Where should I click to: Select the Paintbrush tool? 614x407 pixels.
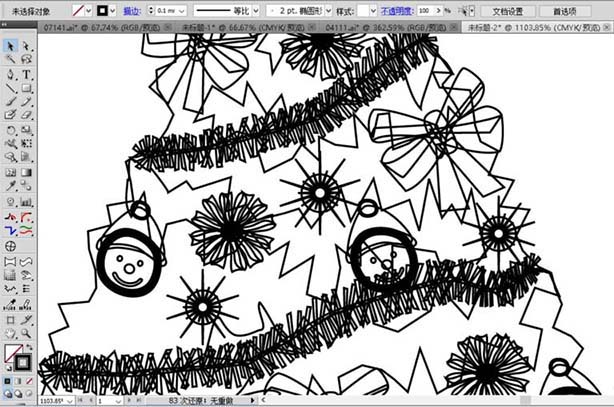coord(10,102)
